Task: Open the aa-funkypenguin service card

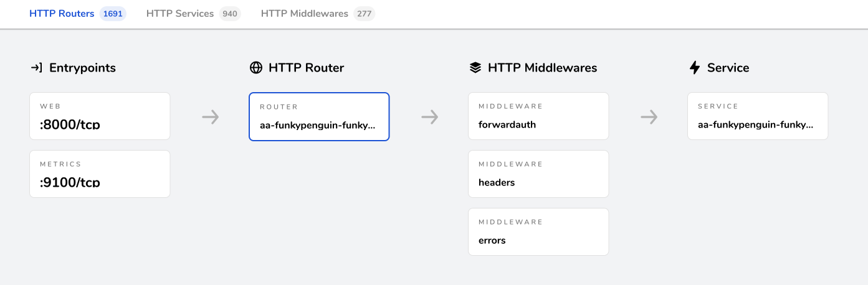Action: (x=758, y=116)
